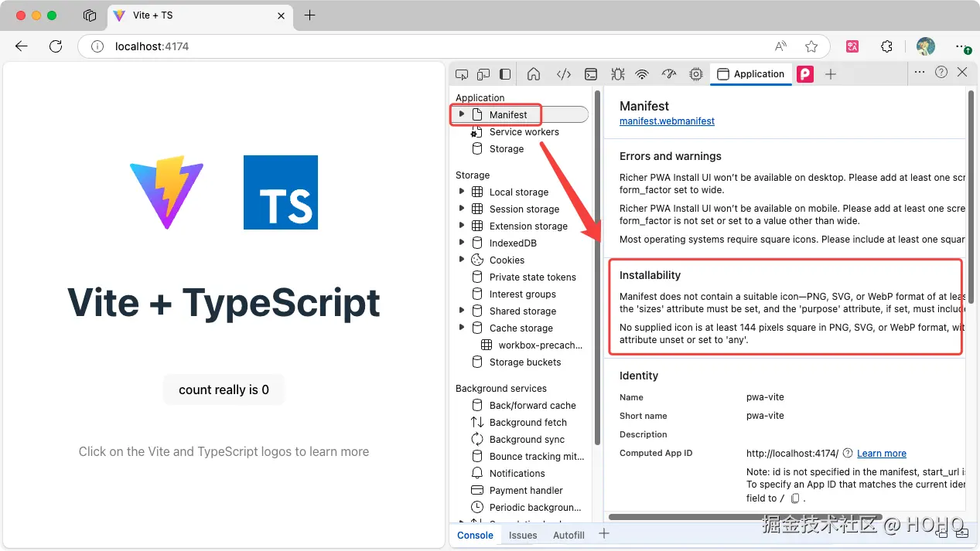The image size is (980, 551).
Task: Open the pink P extension tool
Action: click(x=805, y=74)
